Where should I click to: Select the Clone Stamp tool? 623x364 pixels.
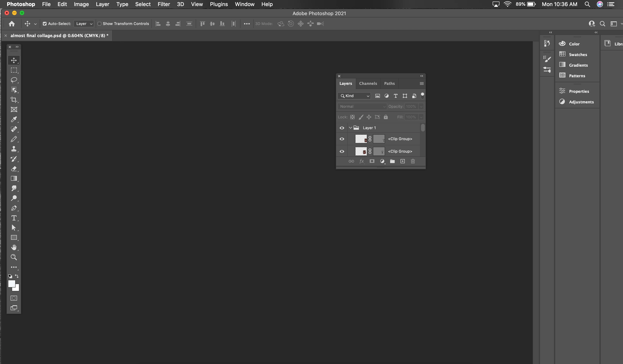pos(14,149)
